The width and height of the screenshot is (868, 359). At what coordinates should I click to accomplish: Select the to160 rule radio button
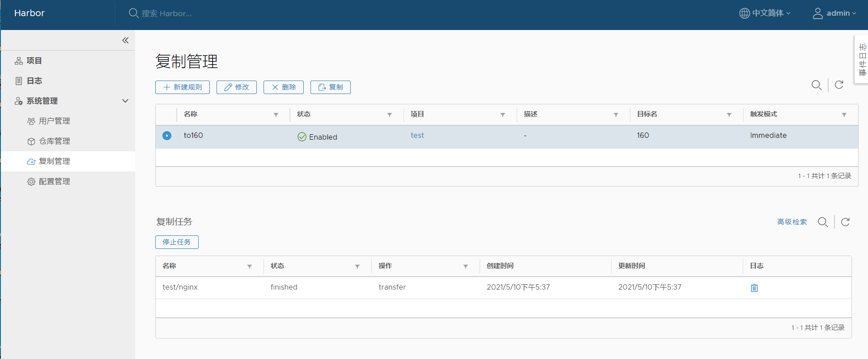click(x=167, y=136)
